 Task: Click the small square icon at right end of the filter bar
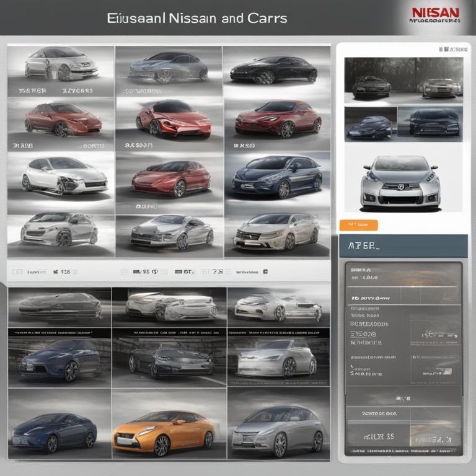(265, 271)
